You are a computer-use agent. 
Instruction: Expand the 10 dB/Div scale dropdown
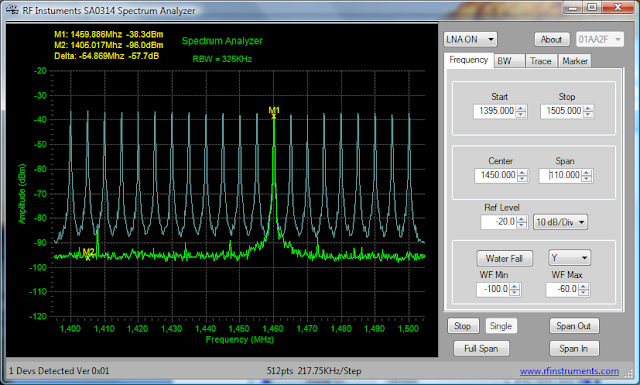tap(560, 222)
